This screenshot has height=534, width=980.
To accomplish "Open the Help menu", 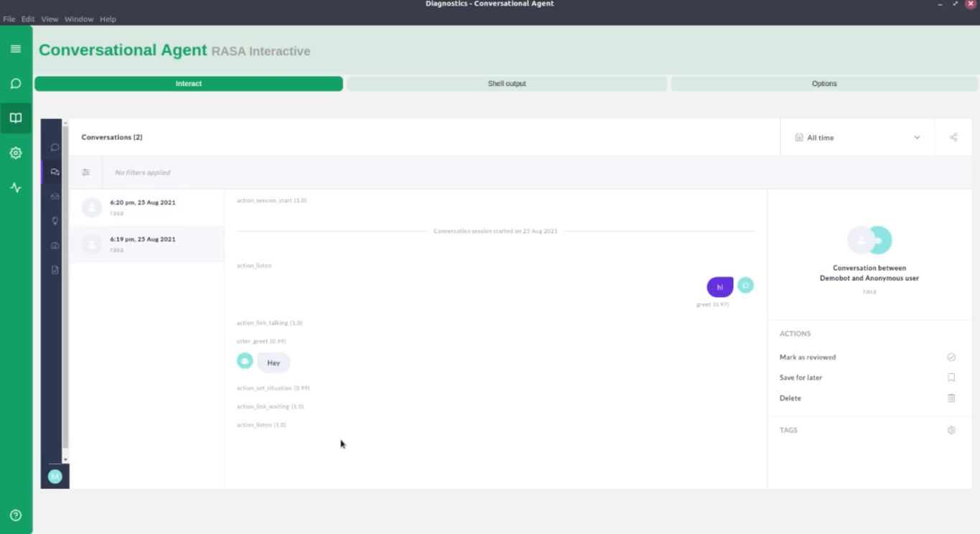I will pyautogui.click(x=108, y=19).
